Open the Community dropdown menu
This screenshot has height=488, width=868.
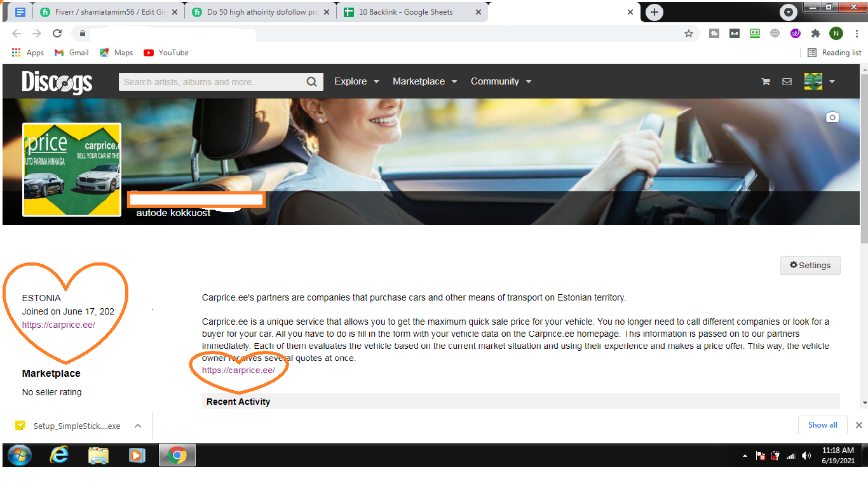pyautogui.click(x=501, y=81)
